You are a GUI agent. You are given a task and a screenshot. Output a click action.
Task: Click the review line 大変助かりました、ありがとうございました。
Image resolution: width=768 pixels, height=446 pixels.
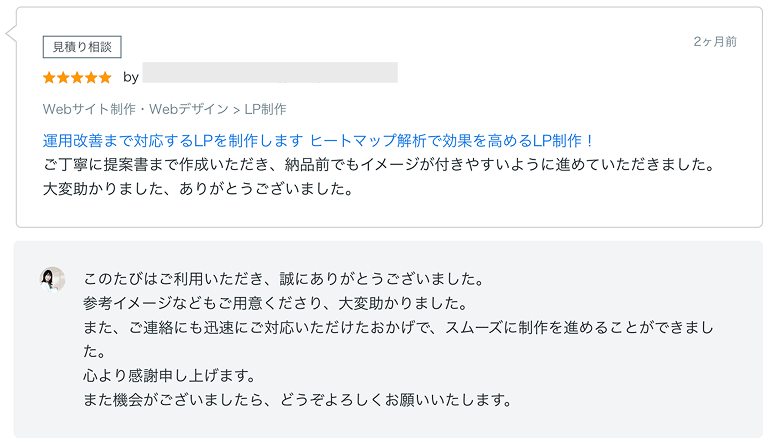199,188
